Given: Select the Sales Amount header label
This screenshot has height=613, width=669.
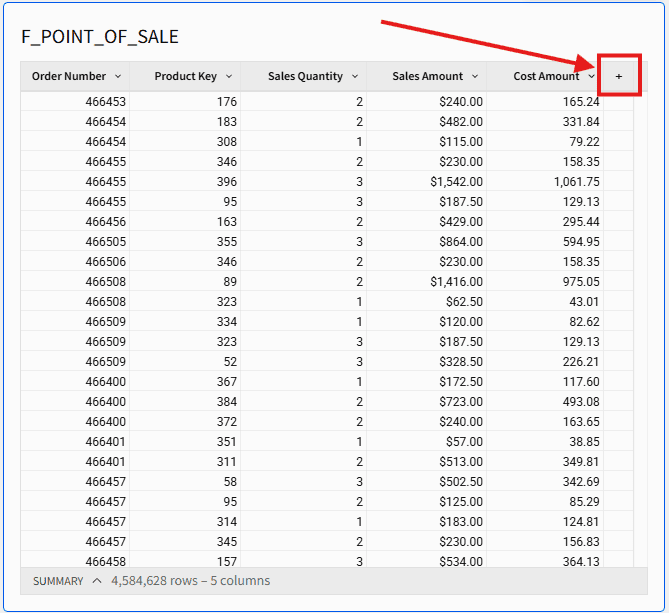Looking at the screenshot, I should point(427,76).
